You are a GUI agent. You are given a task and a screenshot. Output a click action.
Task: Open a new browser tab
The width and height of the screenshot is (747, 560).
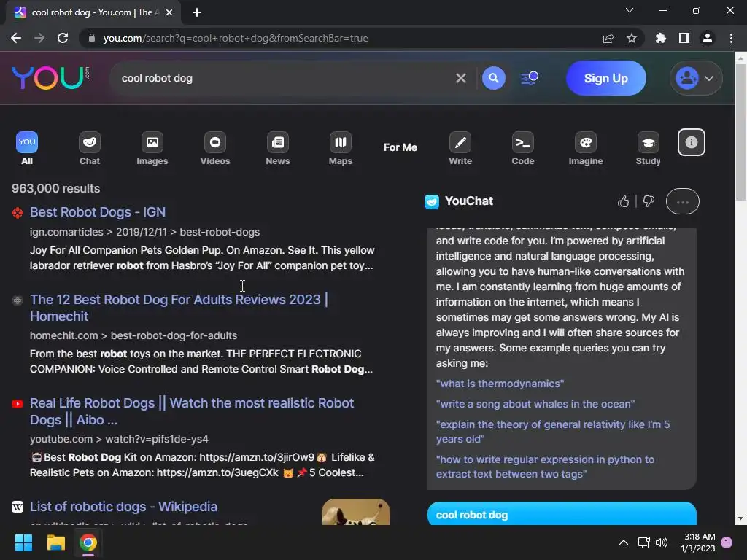[x=197, y=12]
